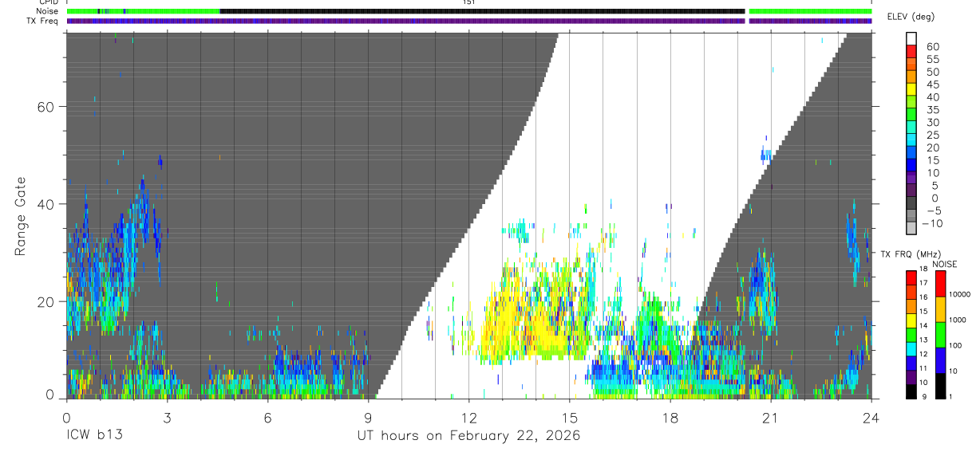Click the yellow segment of the ELEV color bar

[x=911, y=89]
